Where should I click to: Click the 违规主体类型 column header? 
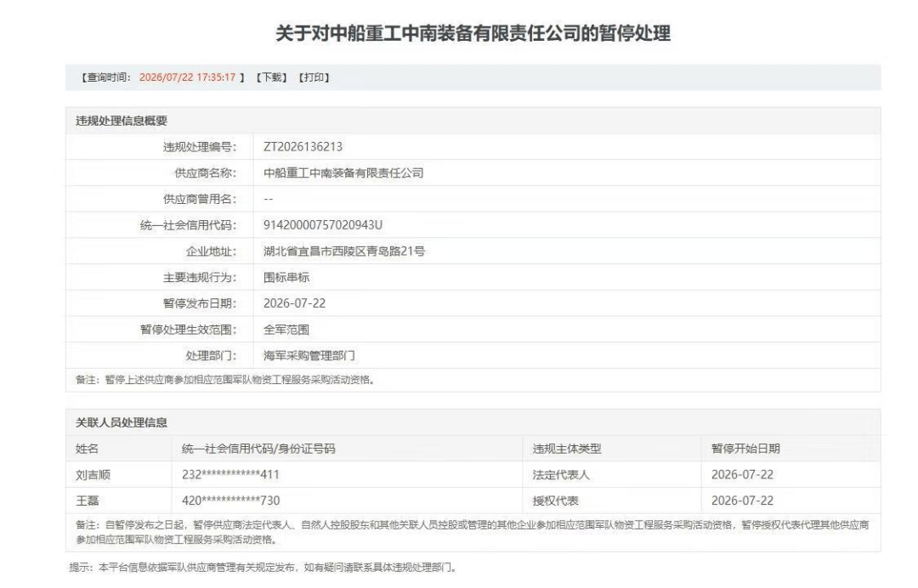coord(567,449)
